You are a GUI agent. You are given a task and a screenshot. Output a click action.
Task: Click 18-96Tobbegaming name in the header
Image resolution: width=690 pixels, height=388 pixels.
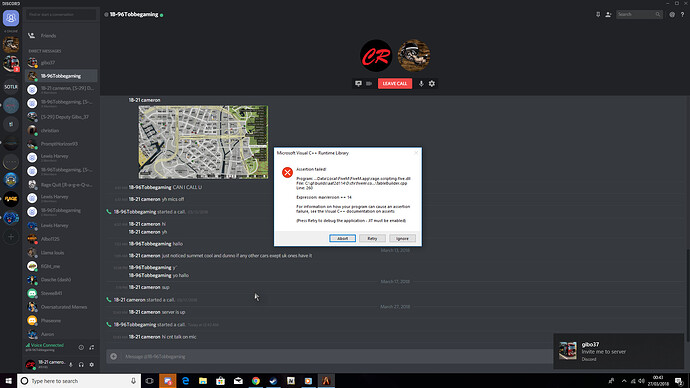pyautogui.click(x=134, y=15)
